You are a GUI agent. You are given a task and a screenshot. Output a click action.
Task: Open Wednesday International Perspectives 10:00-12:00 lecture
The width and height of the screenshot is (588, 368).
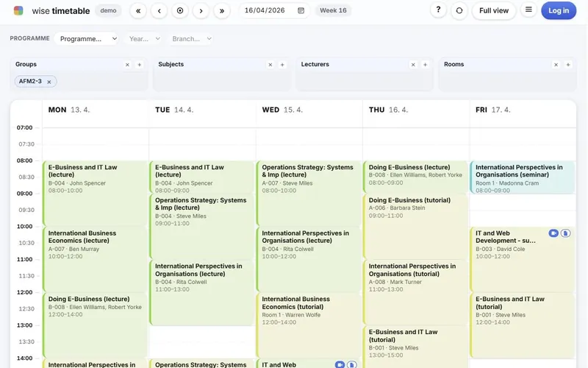(309, 259)
